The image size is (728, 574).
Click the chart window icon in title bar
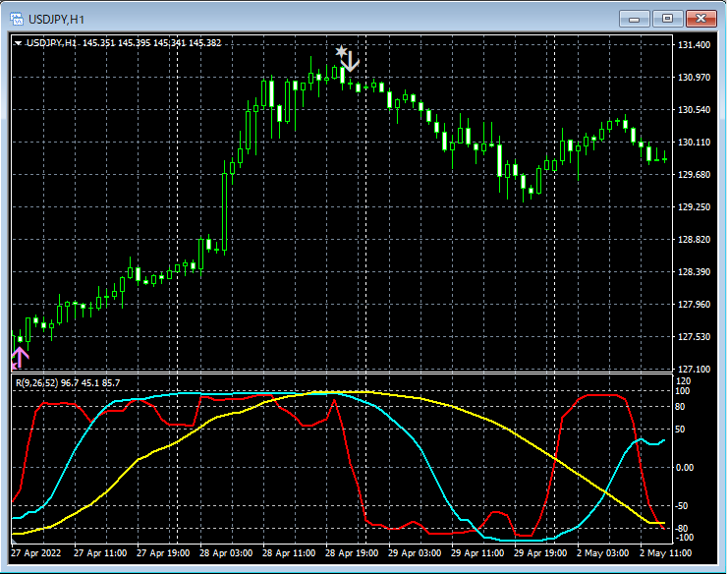(17, 19)
